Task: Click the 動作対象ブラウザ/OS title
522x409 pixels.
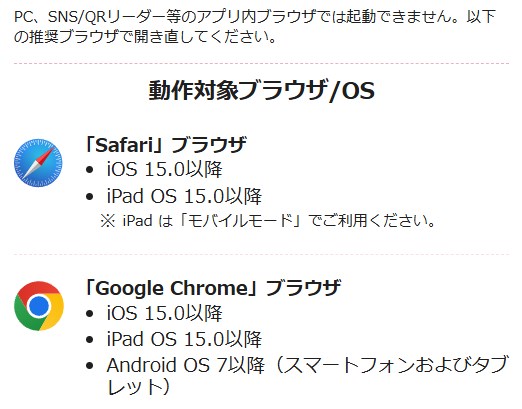Action: click(262, 90)
